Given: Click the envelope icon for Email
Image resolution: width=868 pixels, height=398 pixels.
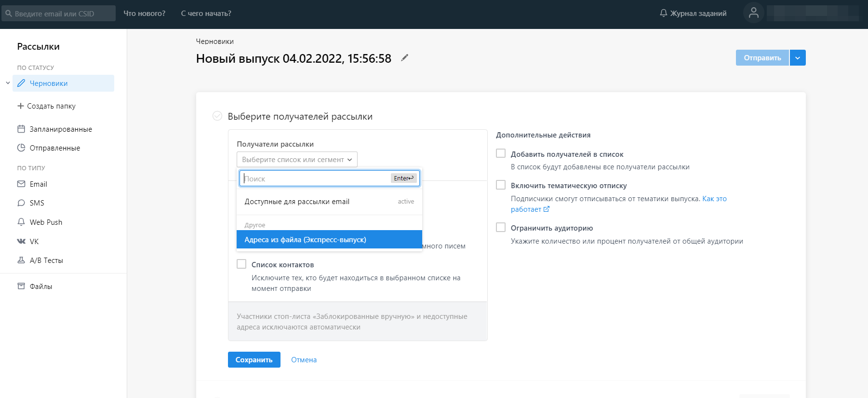Looking at the screenshot, I should 21,184.
